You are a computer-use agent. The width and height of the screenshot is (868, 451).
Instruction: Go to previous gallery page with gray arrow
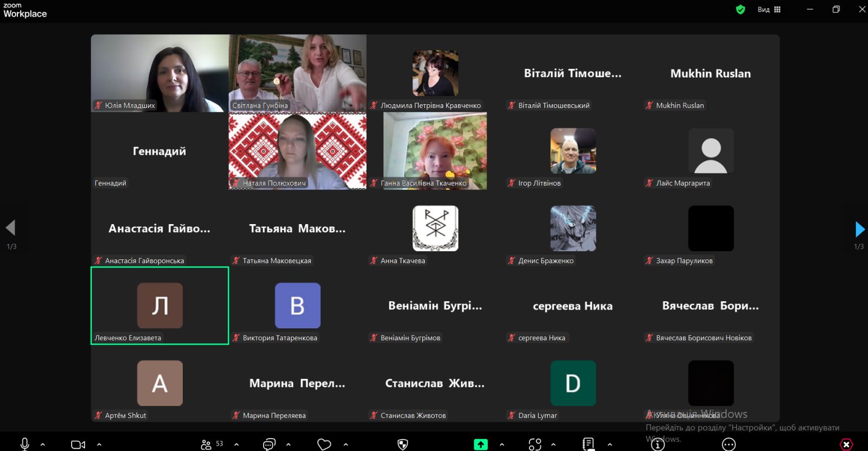point(10,228)
